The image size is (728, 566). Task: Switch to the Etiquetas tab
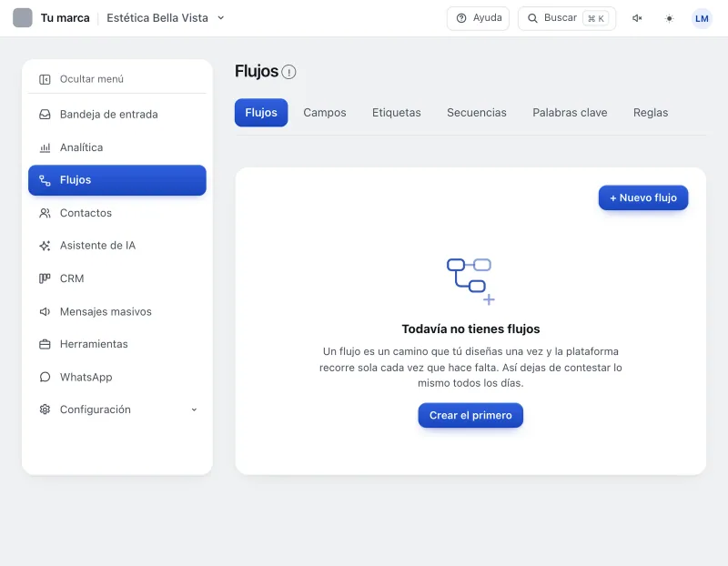click(x=397, y=113)
